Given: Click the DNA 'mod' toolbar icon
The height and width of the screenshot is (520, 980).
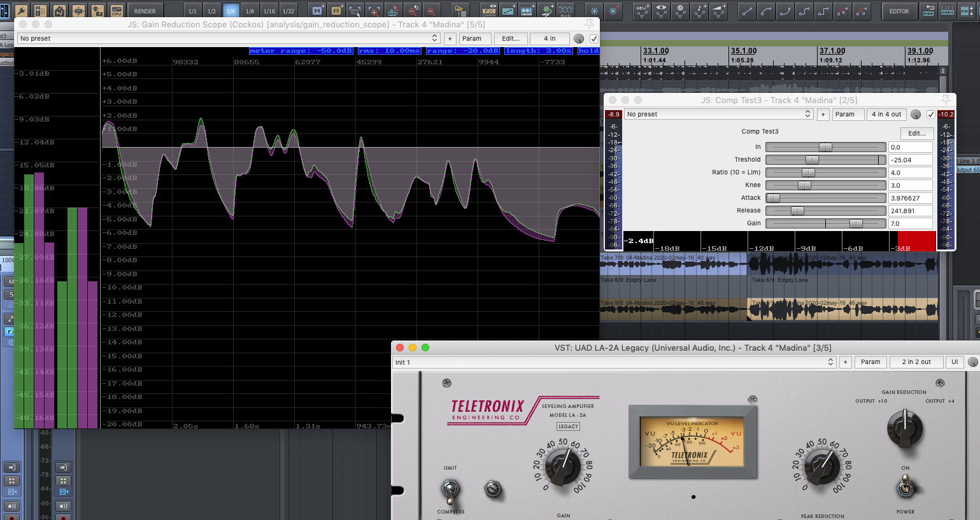Looking at the screenshot, I should (565, 11).
